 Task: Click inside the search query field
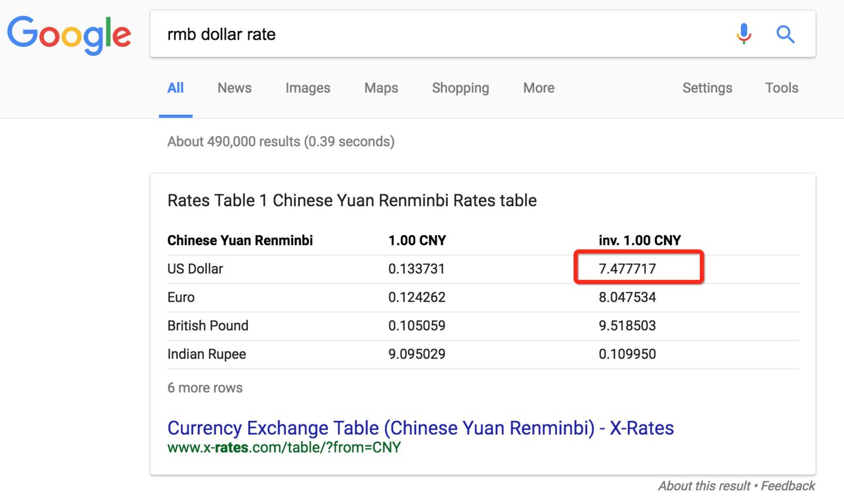(x=410, y=34)
